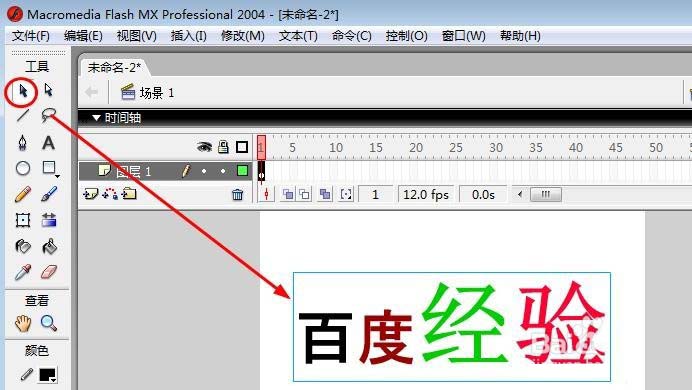Select the Line tool

[x=23, y=116]
